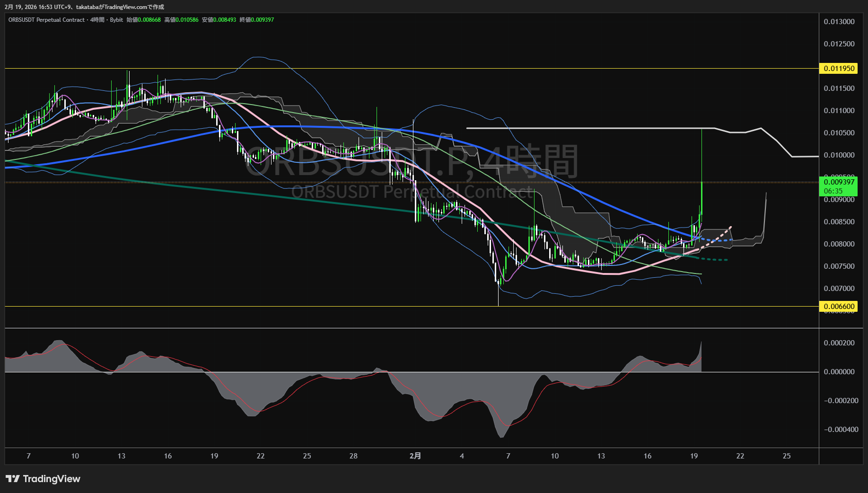Click the pane divider above the oscillator panel
The width and height of the screenshot is (868, 493).
[412, 328]
